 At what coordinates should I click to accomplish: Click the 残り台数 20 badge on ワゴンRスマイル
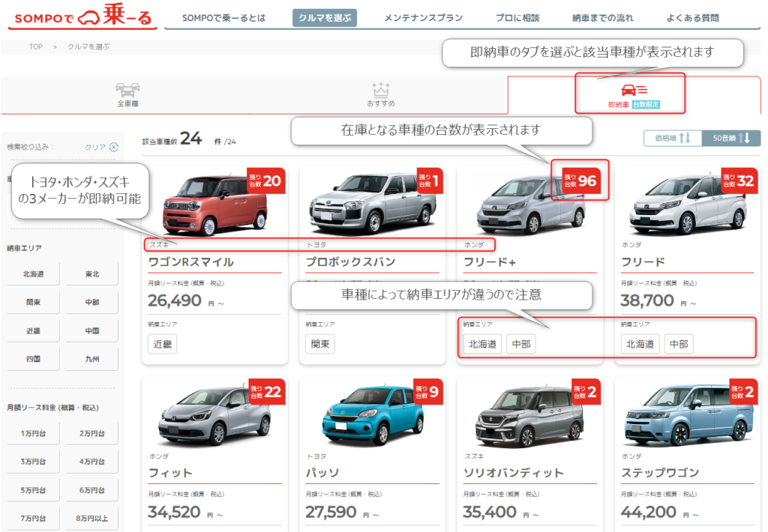[x=266, y=181]
